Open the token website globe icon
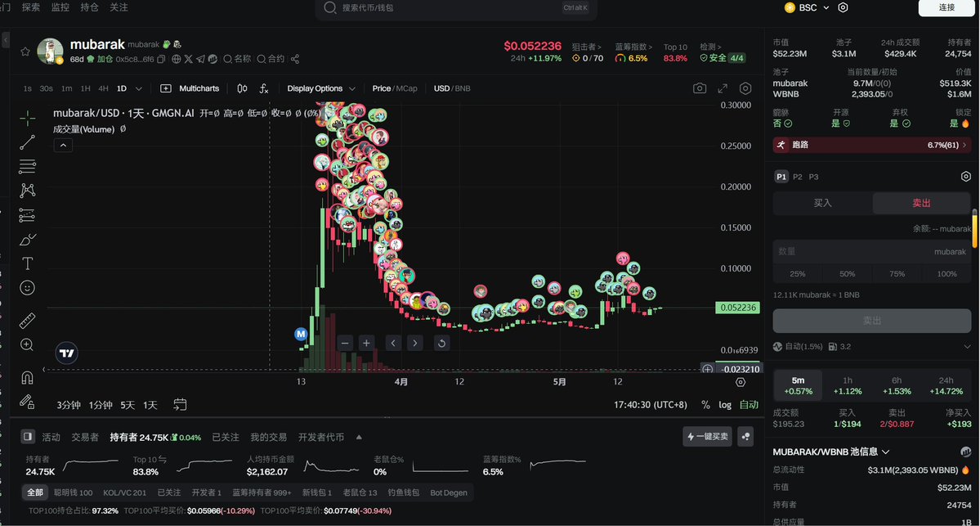The image size is (980, 526). 177,60
